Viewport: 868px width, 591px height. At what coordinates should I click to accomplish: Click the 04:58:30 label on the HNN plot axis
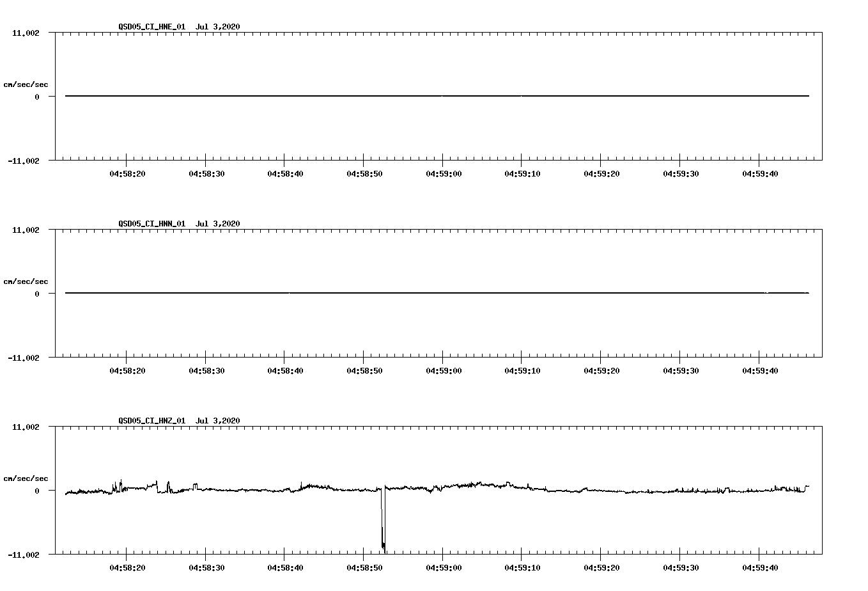(206, 370)
